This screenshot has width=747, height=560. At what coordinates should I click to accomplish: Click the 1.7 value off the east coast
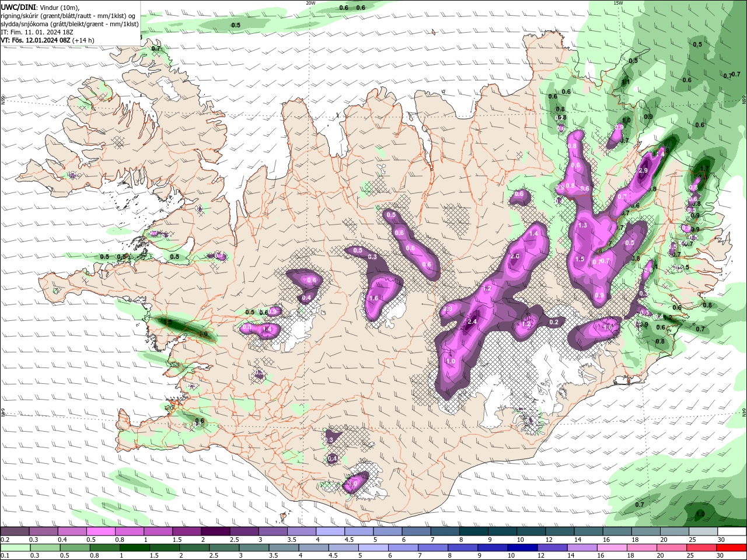(x=704, y=169)
